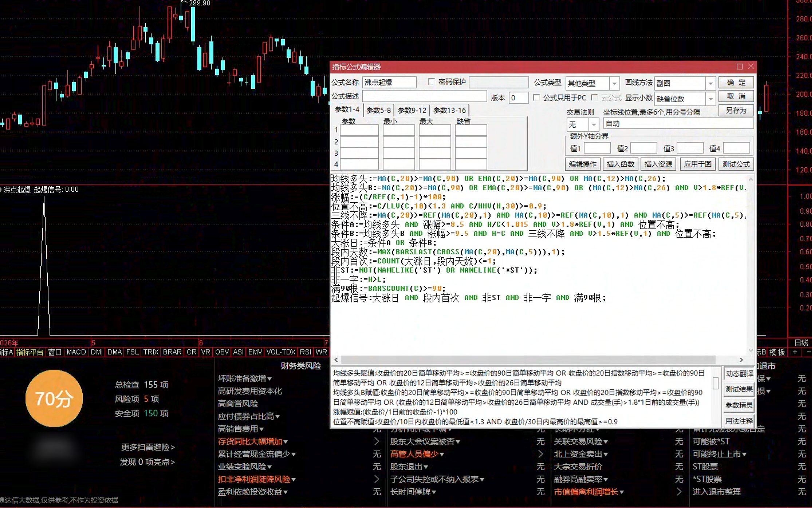Open 交易法则 dropdown
The height and width of the screenshot is (508, 812).
click(x=594, y=125)
